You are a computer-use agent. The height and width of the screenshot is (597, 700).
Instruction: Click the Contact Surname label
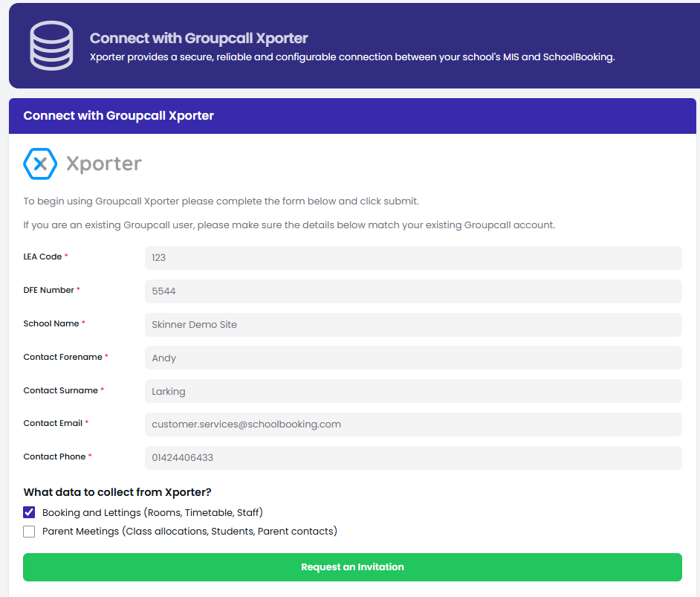[x=60, y=391]
